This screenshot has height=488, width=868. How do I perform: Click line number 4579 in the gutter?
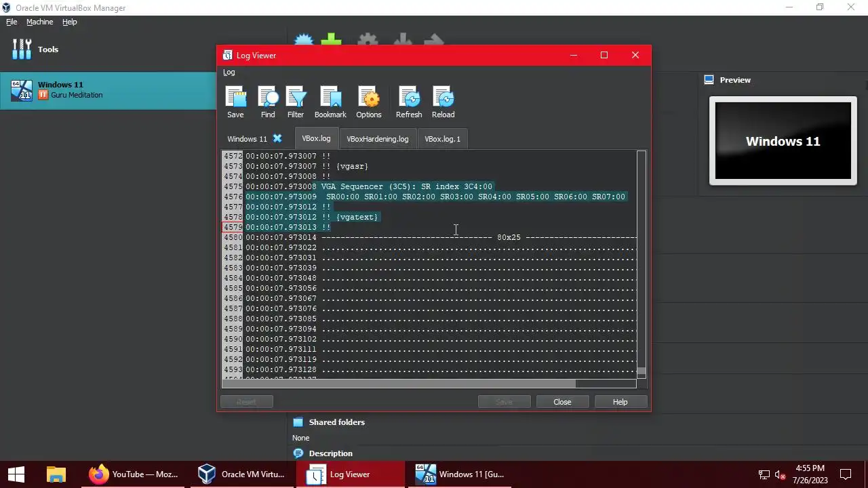pyautogui.click(x=233, y=227)
